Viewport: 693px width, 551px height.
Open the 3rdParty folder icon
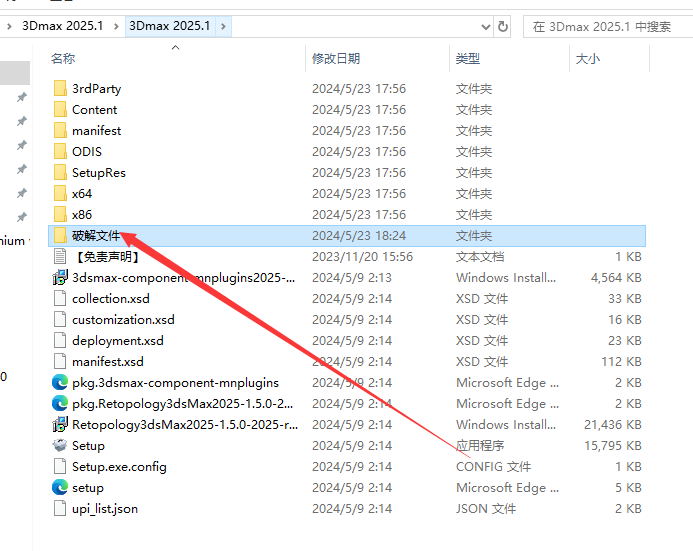point(60,88)
